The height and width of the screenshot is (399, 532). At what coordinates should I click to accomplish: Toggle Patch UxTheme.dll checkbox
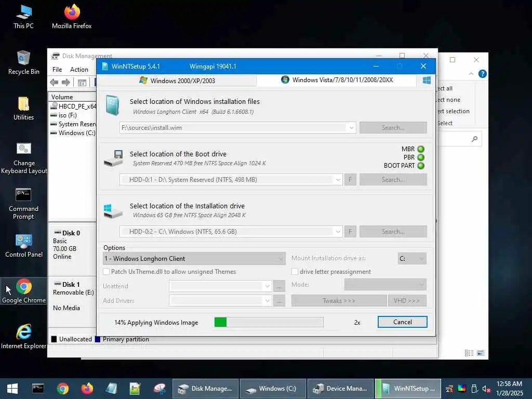pyautogui.click(x=106, y=272)
